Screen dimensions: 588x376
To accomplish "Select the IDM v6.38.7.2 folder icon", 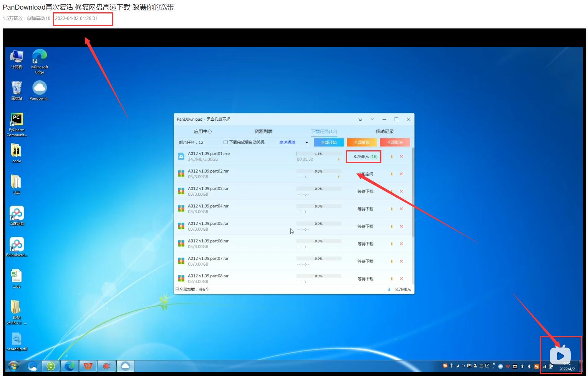I will tap(17, 312).
